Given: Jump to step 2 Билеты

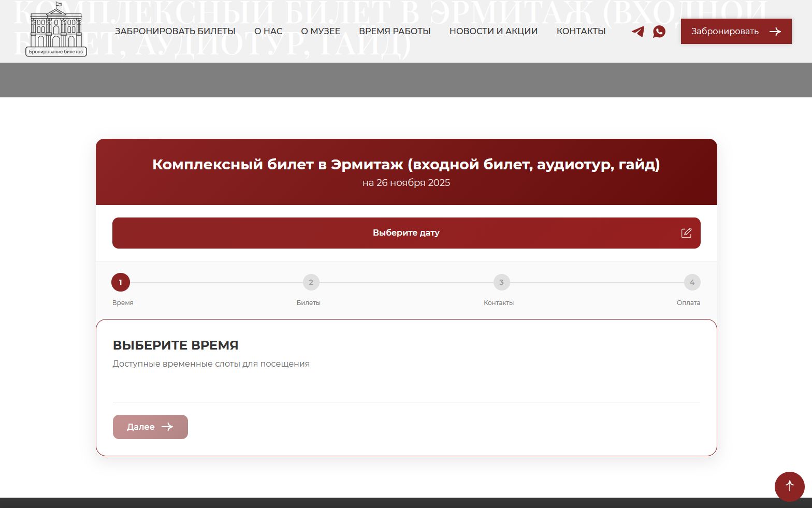Looking at the screenshot, I should click(311, 282).
